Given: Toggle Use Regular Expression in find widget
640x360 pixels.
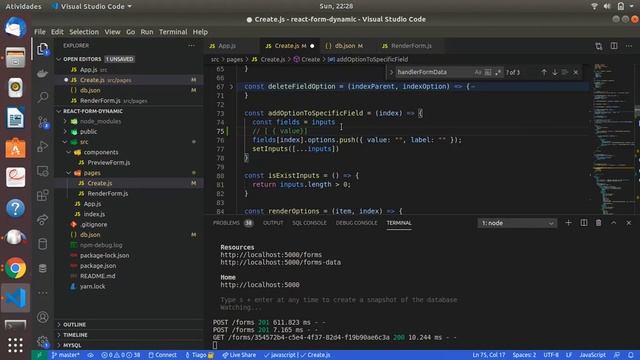Looking at the screenshot, I should click(498, 72).
